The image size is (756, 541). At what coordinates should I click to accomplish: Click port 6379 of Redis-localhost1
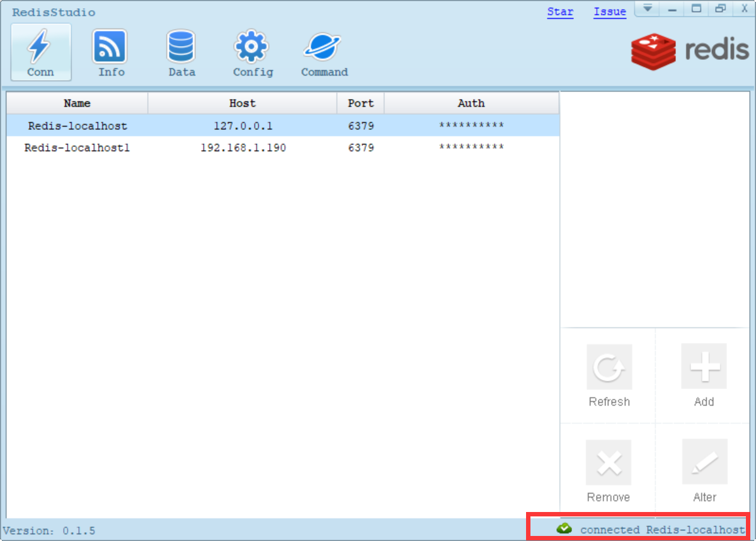pos(360,148)
